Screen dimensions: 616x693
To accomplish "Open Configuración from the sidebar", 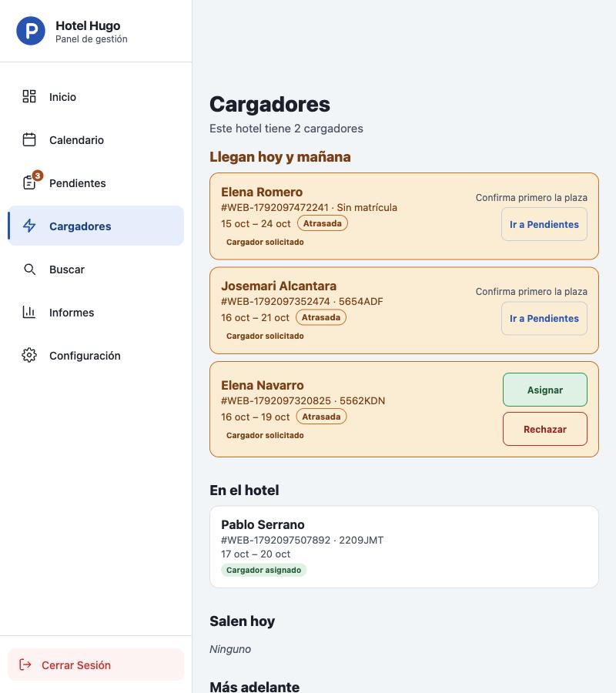I will [x=96, y=355].
